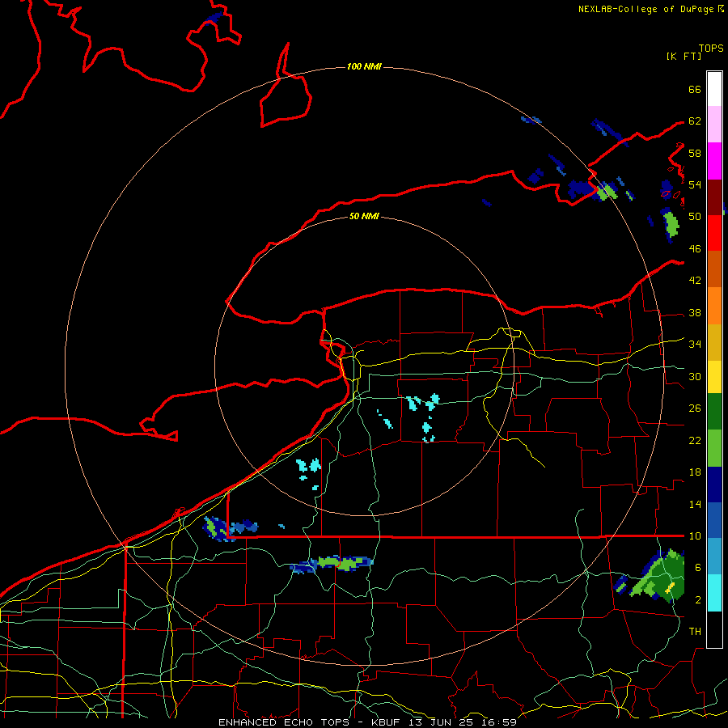Image resolution: width=728 pixels, height=728 pixels.
Task: Click the "100 NMI" range ring label
Action: 364,67
